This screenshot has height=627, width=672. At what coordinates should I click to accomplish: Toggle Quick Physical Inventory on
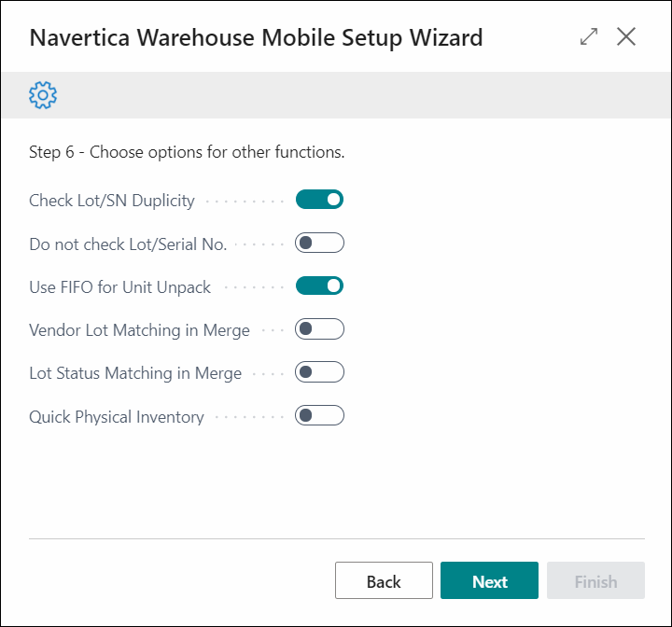point(319,415)
